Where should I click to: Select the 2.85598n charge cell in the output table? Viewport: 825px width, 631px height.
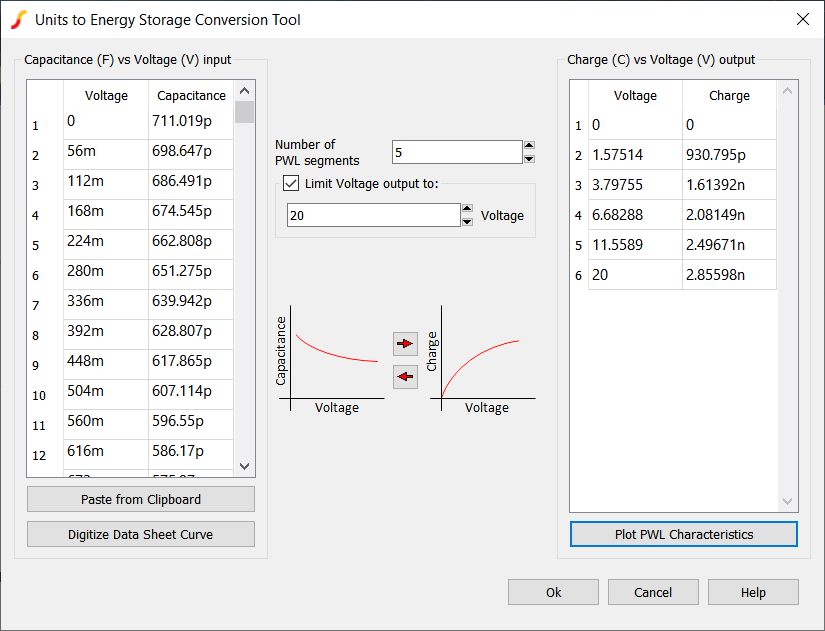click(727, 274)
